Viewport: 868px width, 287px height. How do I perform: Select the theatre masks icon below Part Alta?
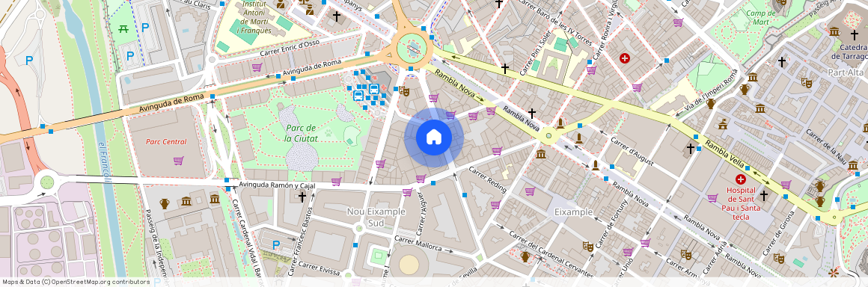click(806, 83)
